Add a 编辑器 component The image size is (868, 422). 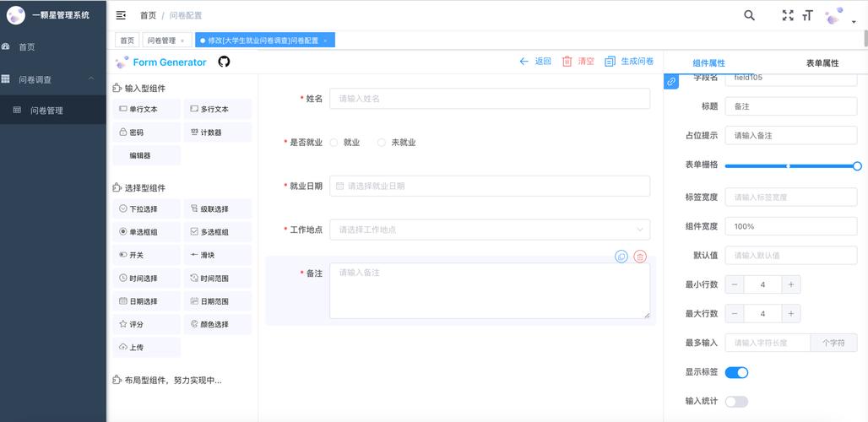click(147, 155)
